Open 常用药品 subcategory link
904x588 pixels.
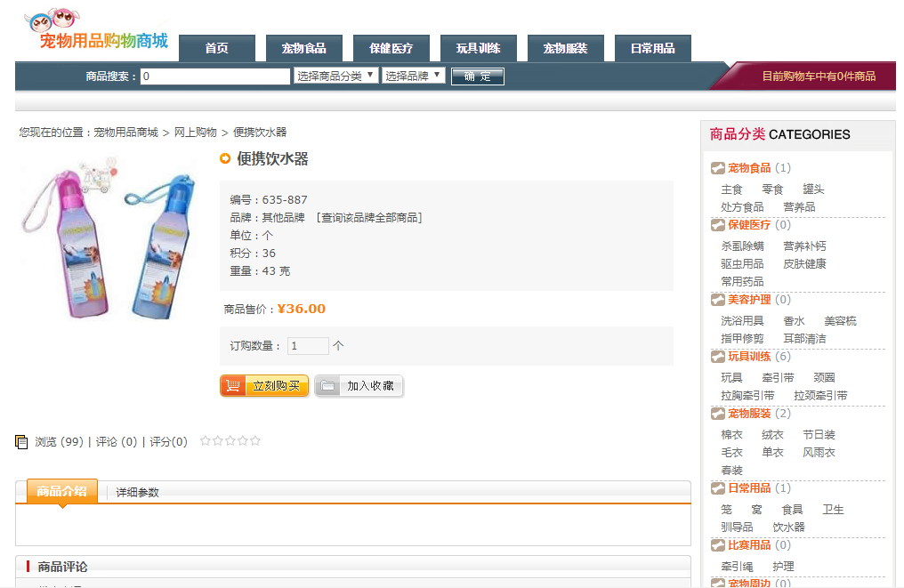tap(743, 282)
